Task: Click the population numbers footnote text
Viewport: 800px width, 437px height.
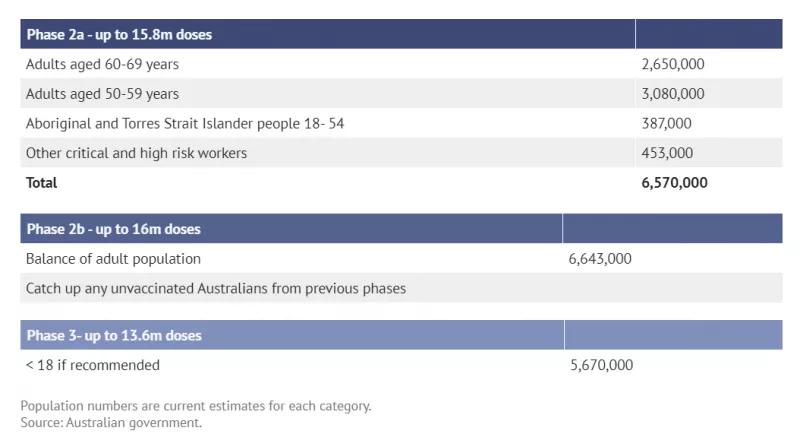Action: (196, 406)
